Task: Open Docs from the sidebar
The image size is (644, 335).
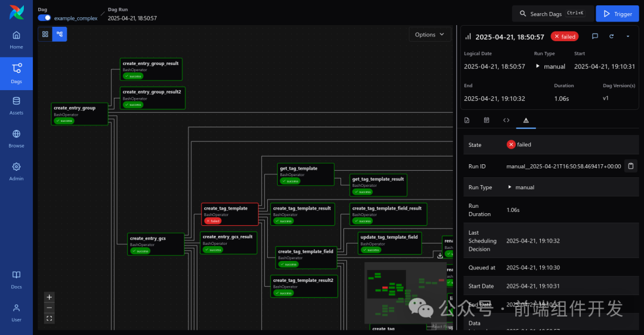Action: click(17, 280)
